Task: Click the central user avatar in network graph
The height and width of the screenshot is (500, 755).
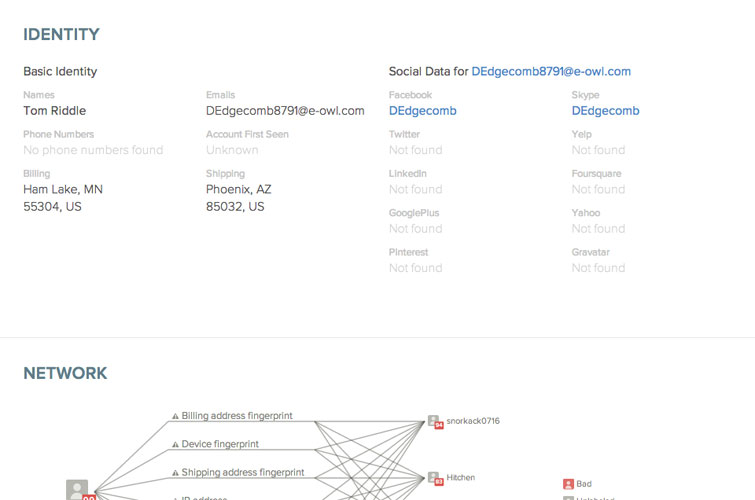Action: [77, 490]
